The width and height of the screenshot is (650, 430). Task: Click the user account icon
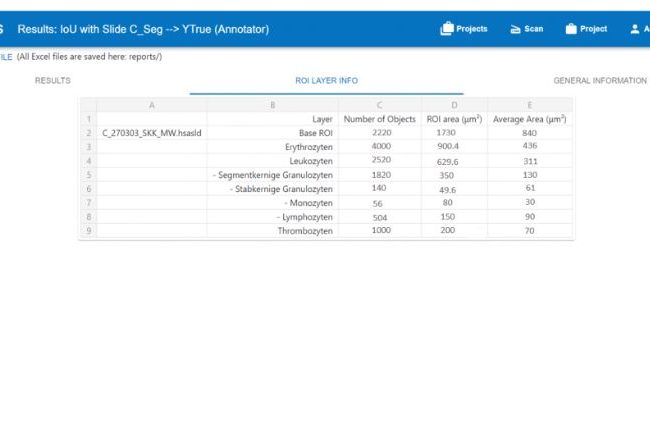pos(635,29)
